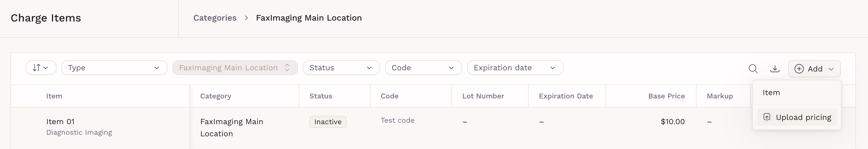The width and height of the screenshot is (868, 149).
Task: Open the Item 01 row
Action: click(x=60, y=122)
